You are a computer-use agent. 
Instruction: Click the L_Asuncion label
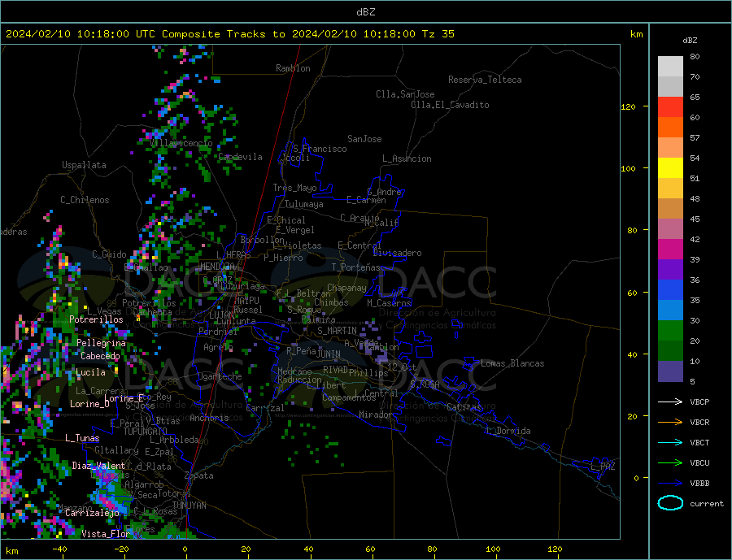click(407, 158)
